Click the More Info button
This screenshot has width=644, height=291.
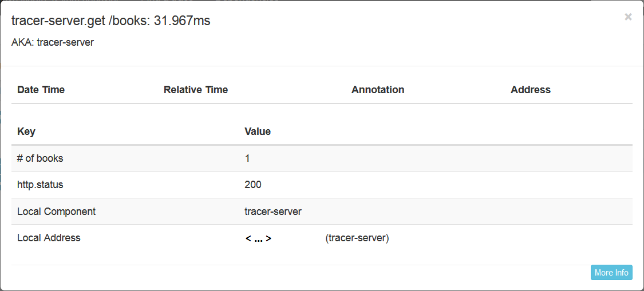(x=611, y=273)
